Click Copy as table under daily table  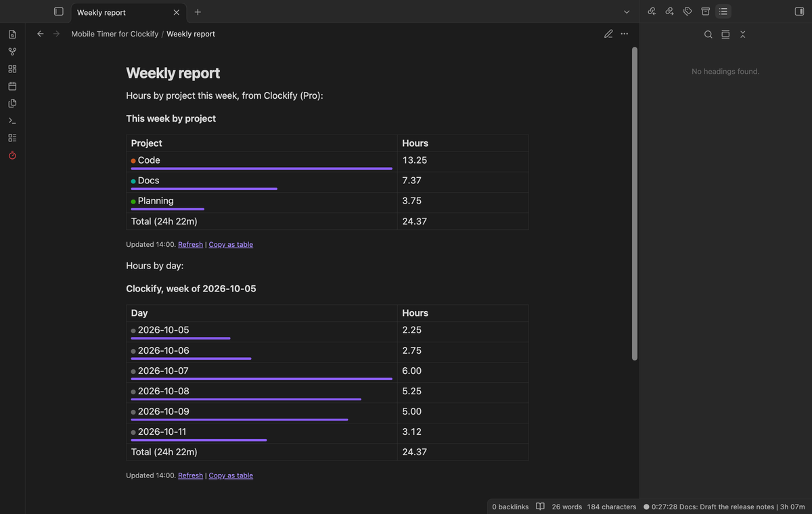[231, 475]
